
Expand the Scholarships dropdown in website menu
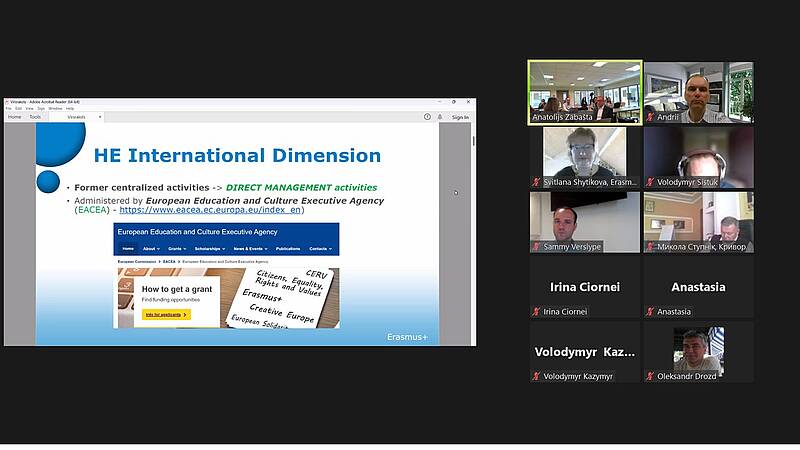[209, 248]
